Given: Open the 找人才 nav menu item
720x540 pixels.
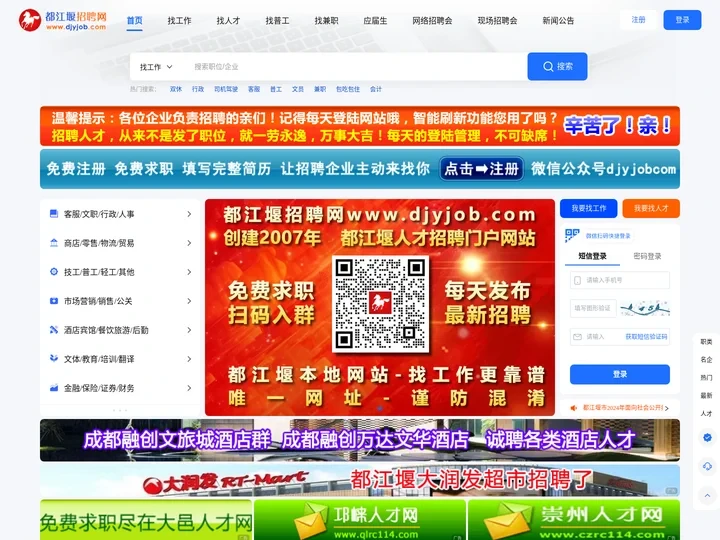Looking at the screenshot, I should pos(228,21).
